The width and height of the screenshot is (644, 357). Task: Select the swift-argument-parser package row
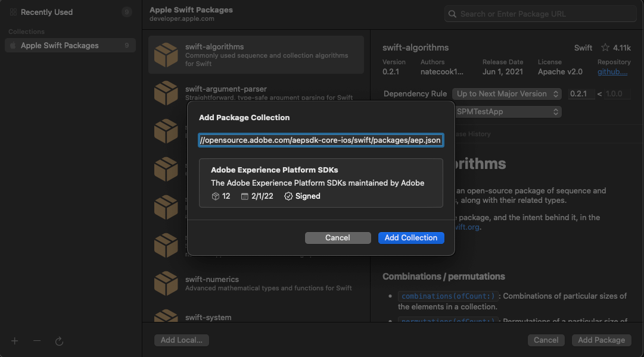[256, 93]
